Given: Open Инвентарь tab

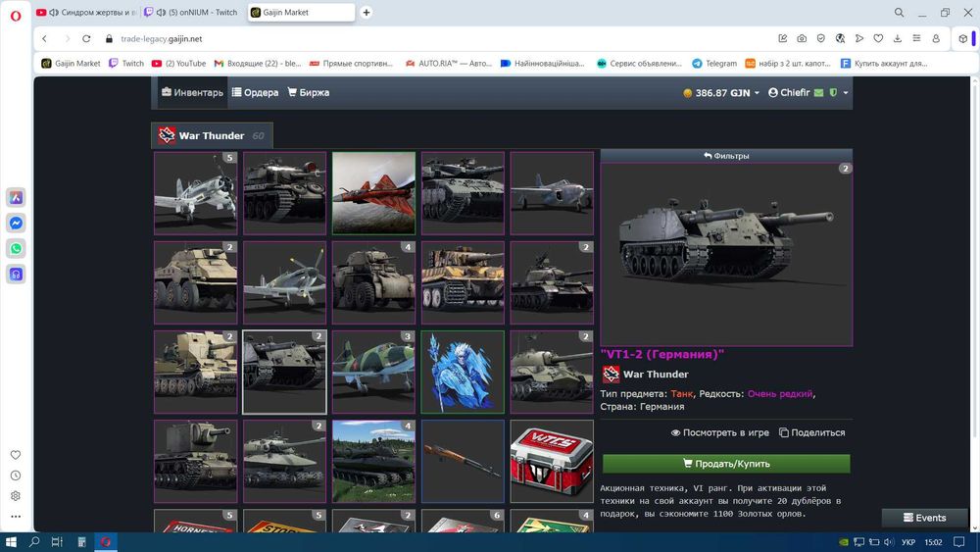Looking at the screenshot, I should pyautogui.click(x=192, y=92).
